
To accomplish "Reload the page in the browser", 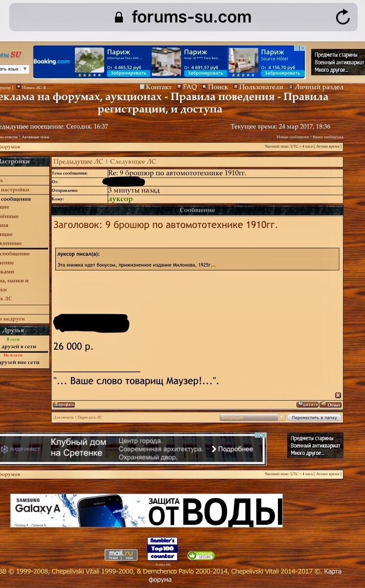I will pos(342,18).
